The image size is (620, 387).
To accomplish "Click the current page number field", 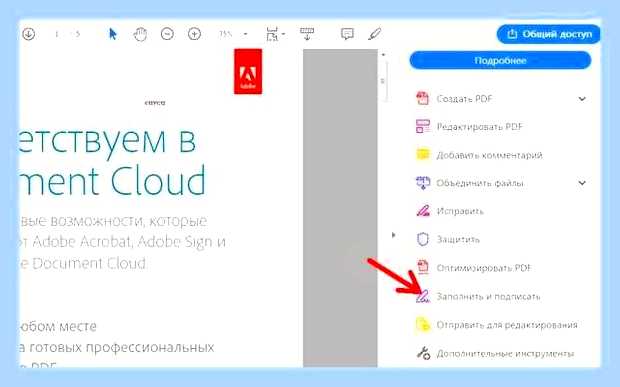I will (57, 34).
